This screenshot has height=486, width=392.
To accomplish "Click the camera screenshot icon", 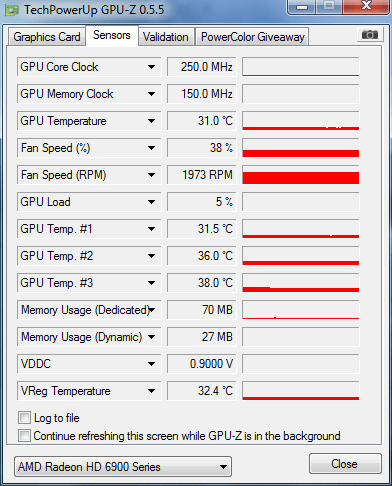I will pyautogui.click(x=369, y=34).
